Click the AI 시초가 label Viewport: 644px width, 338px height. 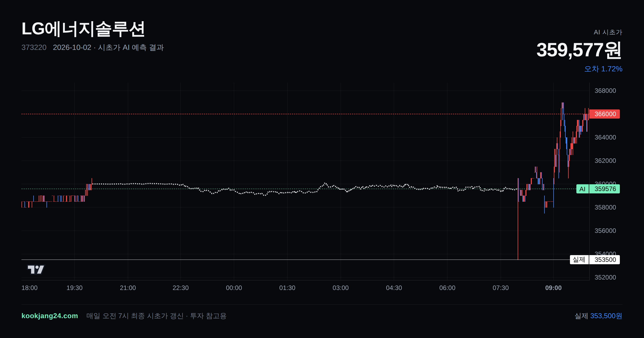(x=608, y=32)
